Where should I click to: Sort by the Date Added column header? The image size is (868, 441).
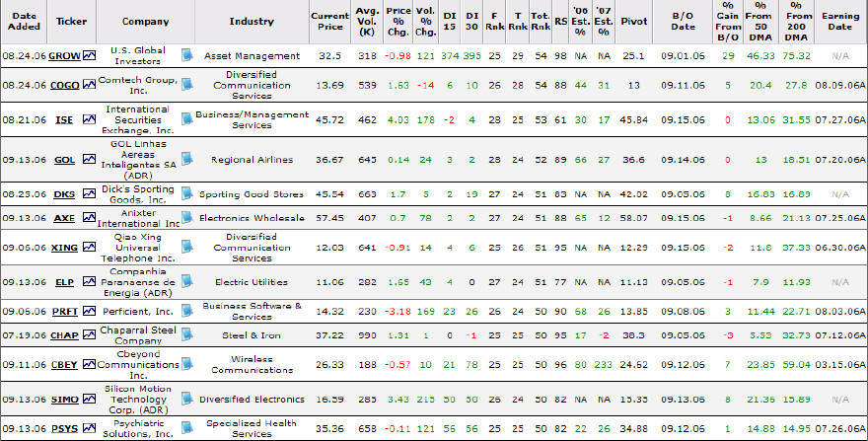point(25,22)
